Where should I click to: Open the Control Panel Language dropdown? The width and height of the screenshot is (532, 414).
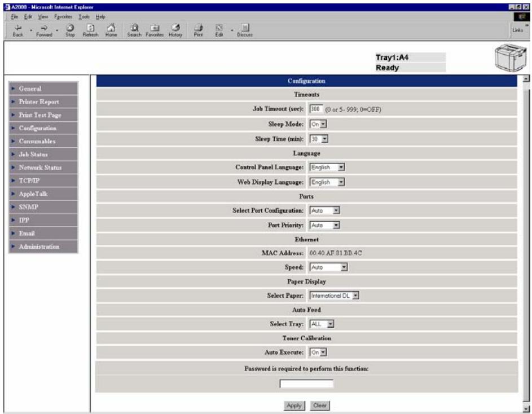[x=327, y=168]
